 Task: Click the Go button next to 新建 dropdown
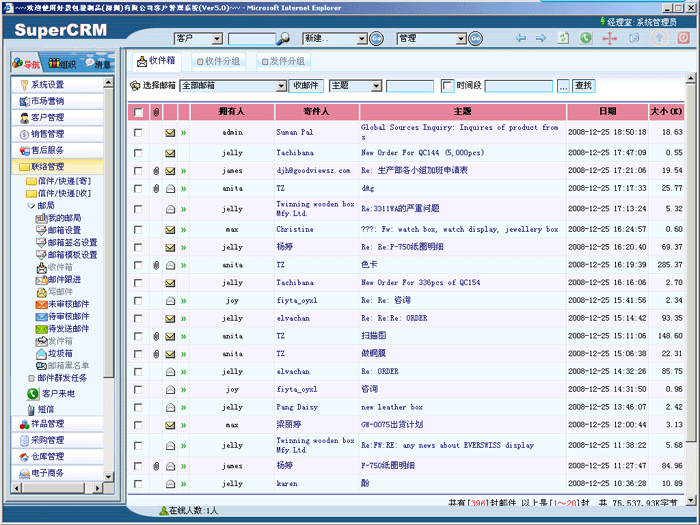pyautogui.click(x=377, y=39)
